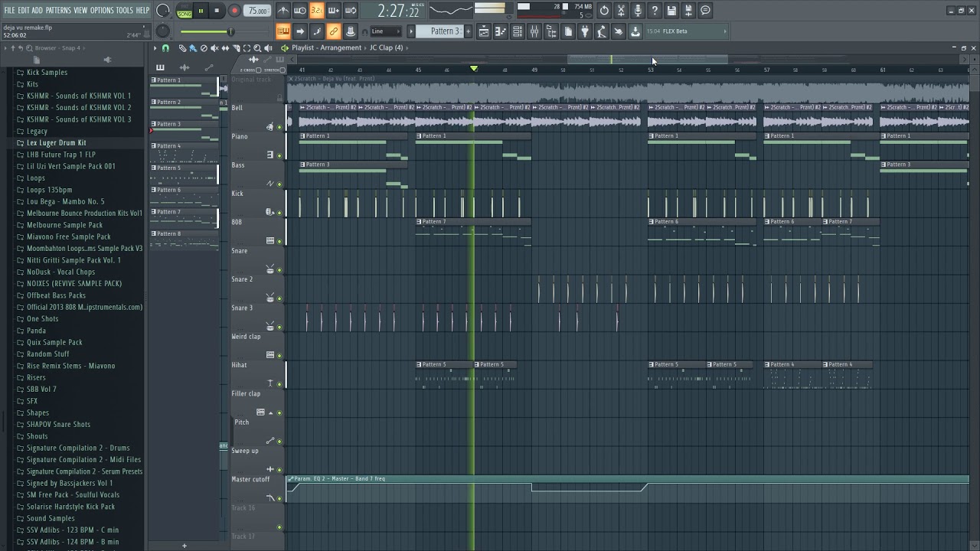
Task: Select the playlist zoom magnifier tool
Action: [257, 48]
